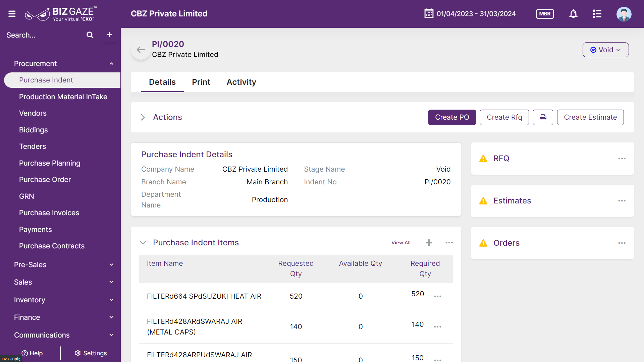Open Purchase Indent Items more options
The image size is (644, 362).
[449, 243]
